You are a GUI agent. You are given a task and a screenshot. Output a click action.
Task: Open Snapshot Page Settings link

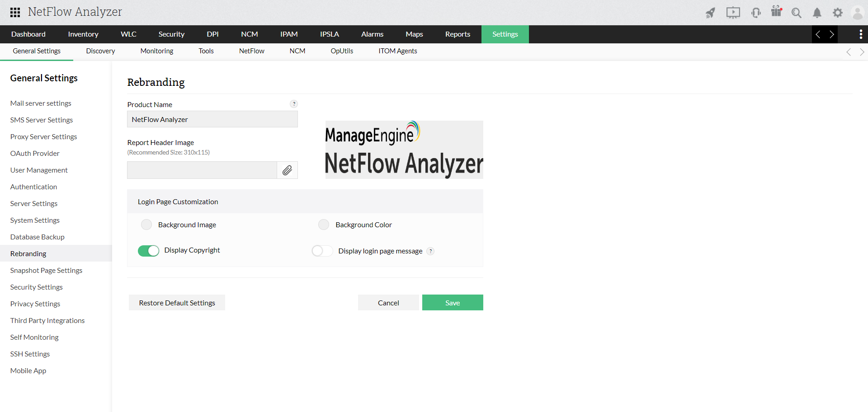pos(46,271)
